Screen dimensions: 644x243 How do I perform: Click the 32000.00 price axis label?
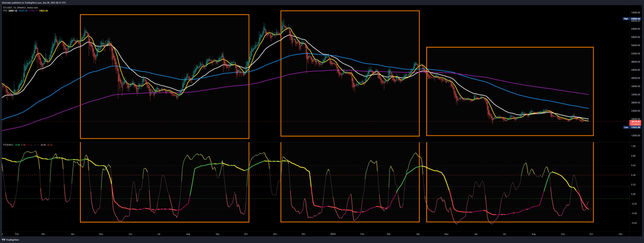tap(635, 94)
